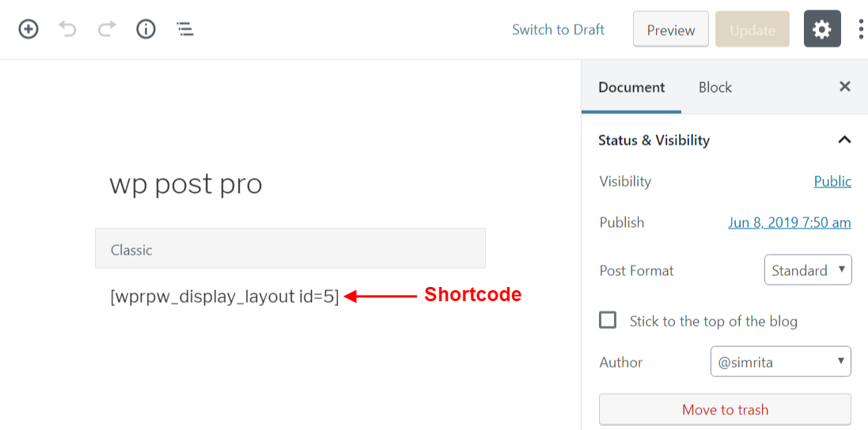Open publish date Jun 8, 2019 7:50 am
The width and height of the screenshot is (868, 430).
[790, 223]
